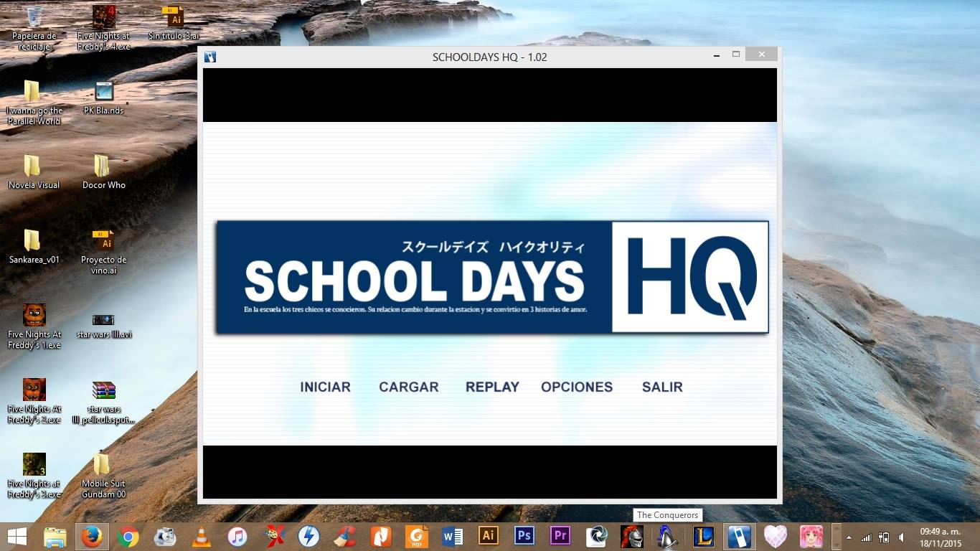Open the network signal tray icon
Viewport: 980px width, 551px height.
(867, 537)
